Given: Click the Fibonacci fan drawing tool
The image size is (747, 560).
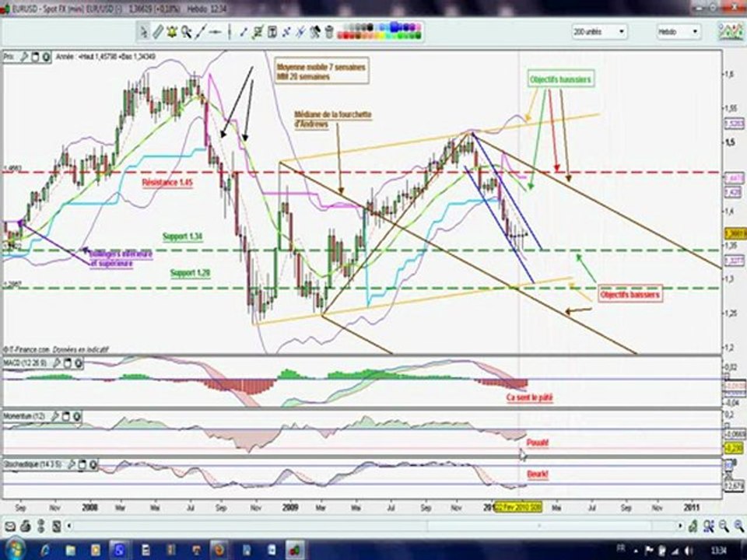Looking at the screenshot, I should click(286, 32).
